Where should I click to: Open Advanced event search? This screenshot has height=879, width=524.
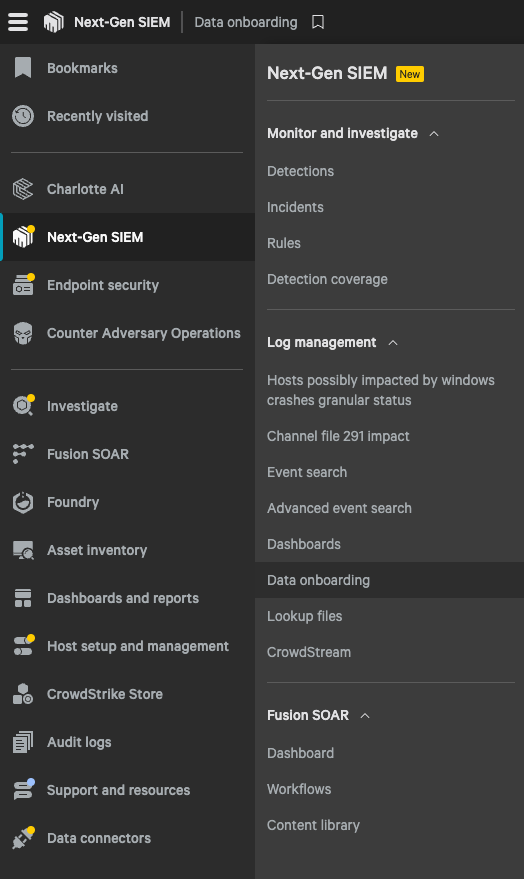click(339, 508)
